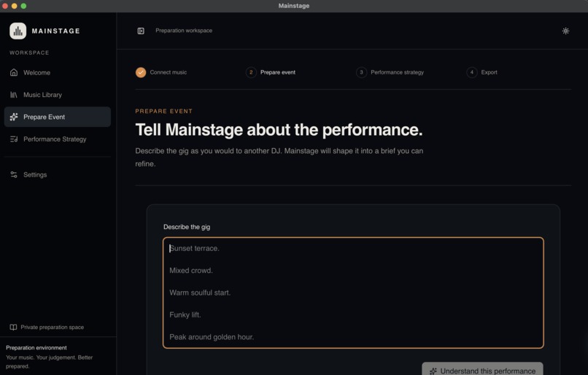Click the Settings sliders icon
Screen dimensions: 588x375
coord(14,174)
